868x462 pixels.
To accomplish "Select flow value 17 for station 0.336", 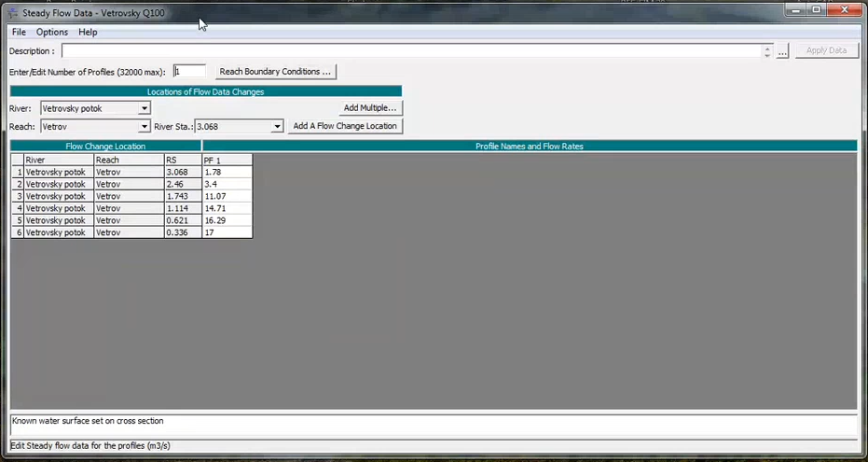I will click(x=227, y=232).
